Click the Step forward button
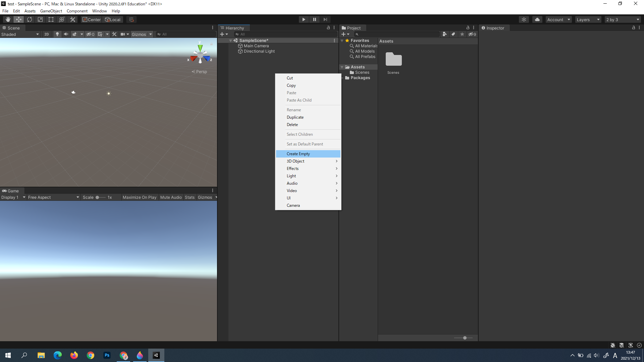644x362 pixels. point(325,19)
